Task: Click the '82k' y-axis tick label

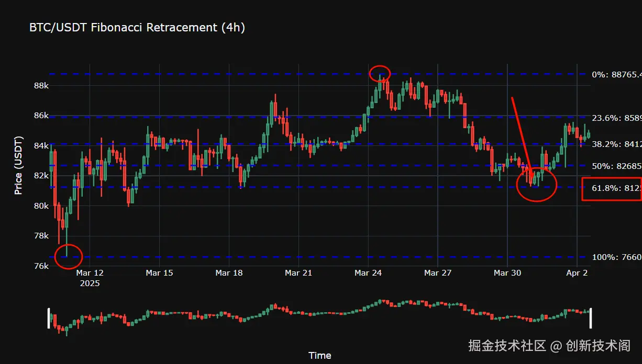Action: tap(42, 176)
